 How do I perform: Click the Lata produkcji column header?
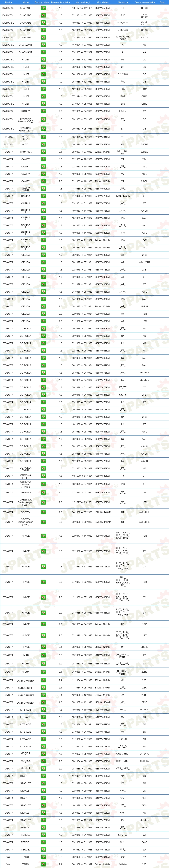82,2
